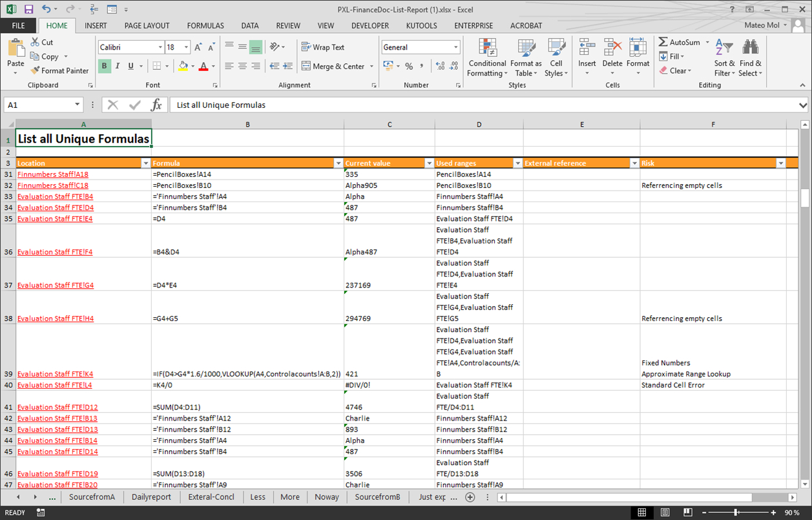Image resolution: width=812 pixels, height=520 pixels.
Task: Open the Dailyreport sheet tab
Action: 151,497
